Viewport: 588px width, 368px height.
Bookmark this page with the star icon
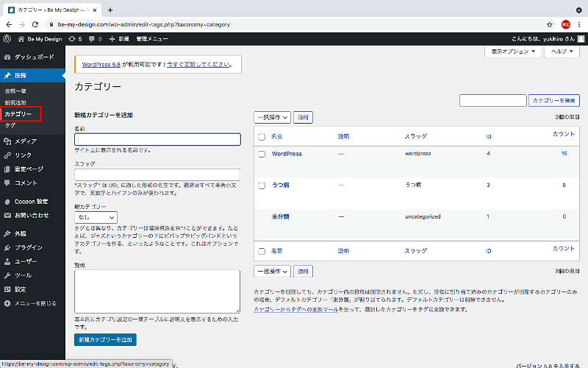click(x=549, y=24)
